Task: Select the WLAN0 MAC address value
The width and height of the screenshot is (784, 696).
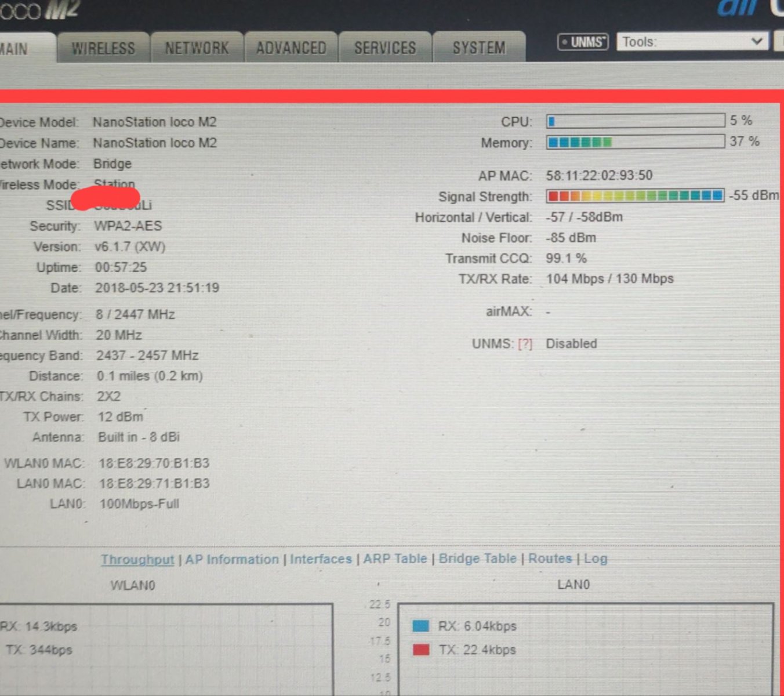Action: tap(154, 463)
